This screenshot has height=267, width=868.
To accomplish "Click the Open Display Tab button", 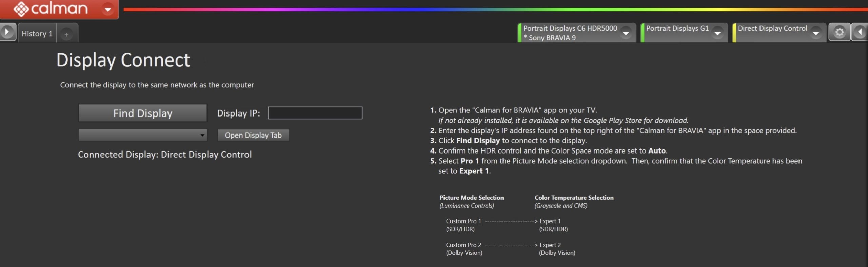I will (x=253, y=135).
